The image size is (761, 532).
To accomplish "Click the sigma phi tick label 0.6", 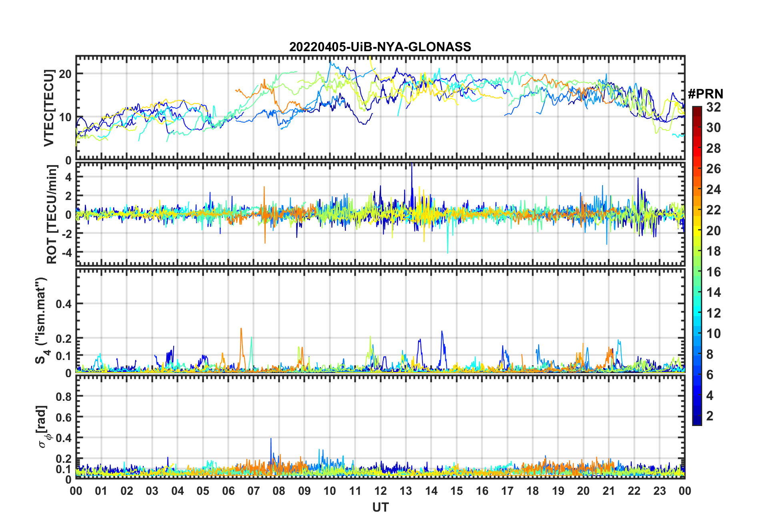I will [64, 417].
